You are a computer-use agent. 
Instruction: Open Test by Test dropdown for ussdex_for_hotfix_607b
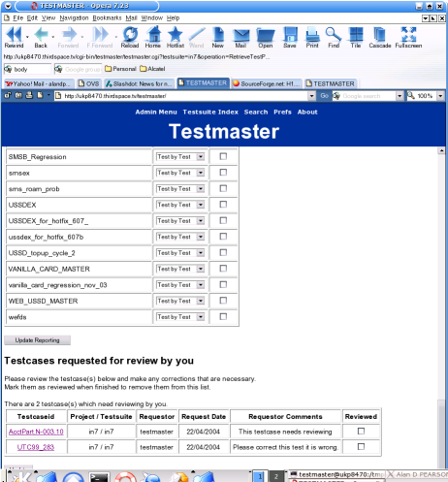(x=180, y=237)
